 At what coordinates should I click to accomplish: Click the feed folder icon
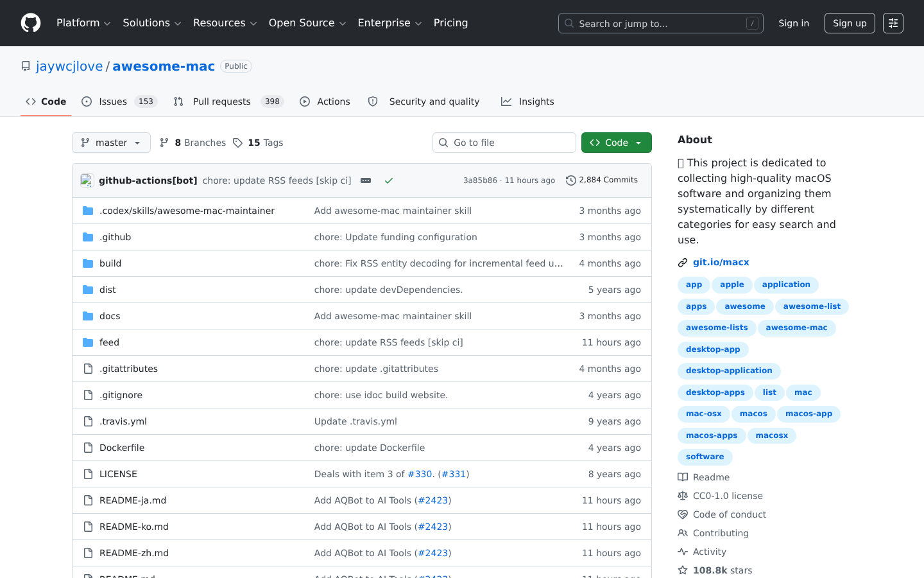[88, 342]
